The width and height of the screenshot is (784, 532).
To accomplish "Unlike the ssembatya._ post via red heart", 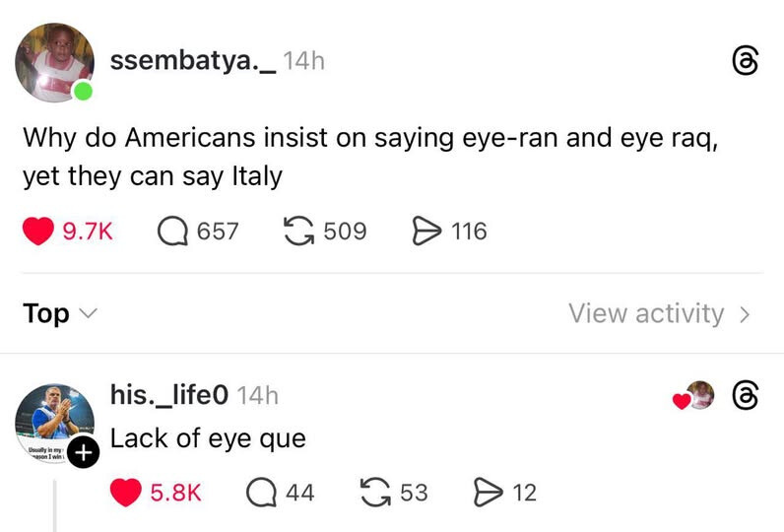I will pyautogui.click(x=38, y=231).
